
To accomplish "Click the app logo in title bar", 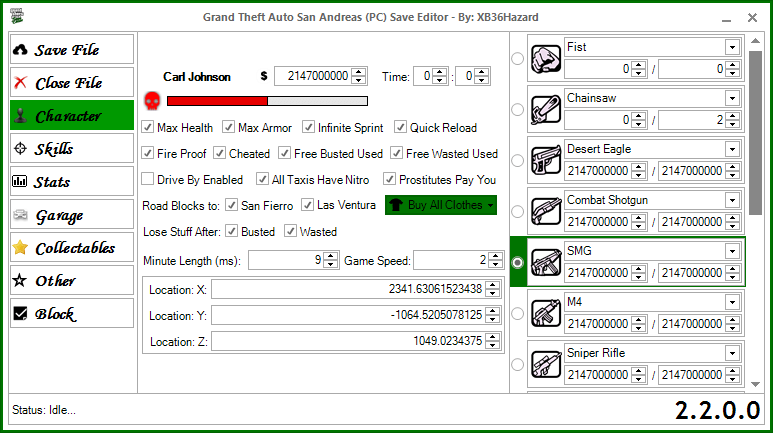I will pyautogui.click(x=17, y=16).
